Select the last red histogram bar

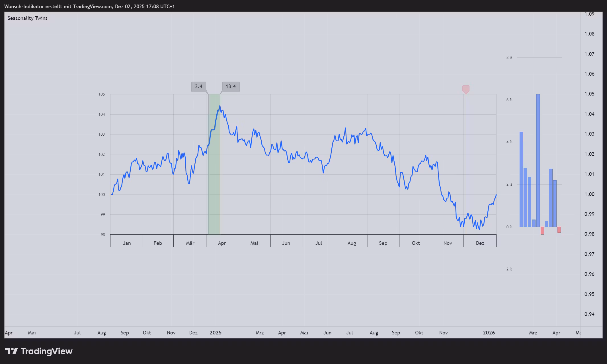[x=559, y=229]
